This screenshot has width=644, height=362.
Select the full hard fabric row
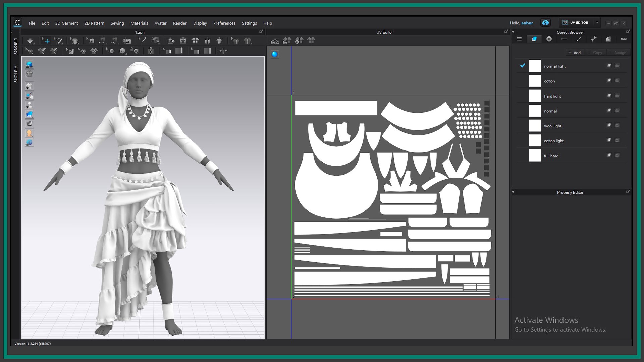pyautogui.click(x=572, y=156)
